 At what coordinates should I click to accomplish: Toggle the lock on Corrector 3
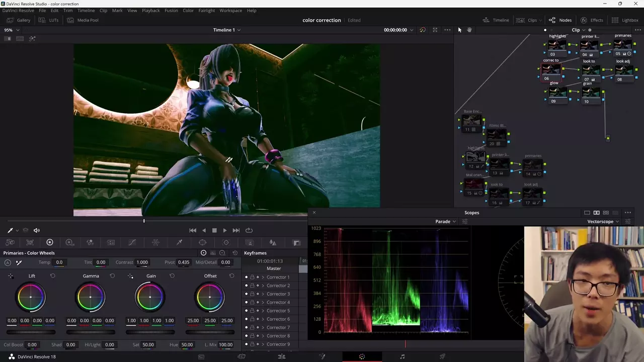(x=252, y=294)
